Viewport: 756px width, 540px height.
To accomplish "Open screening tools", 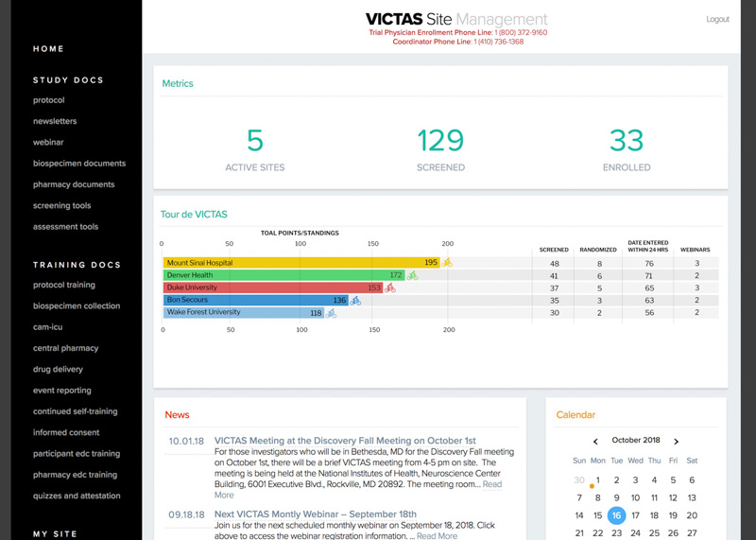I will pos(61,205).
